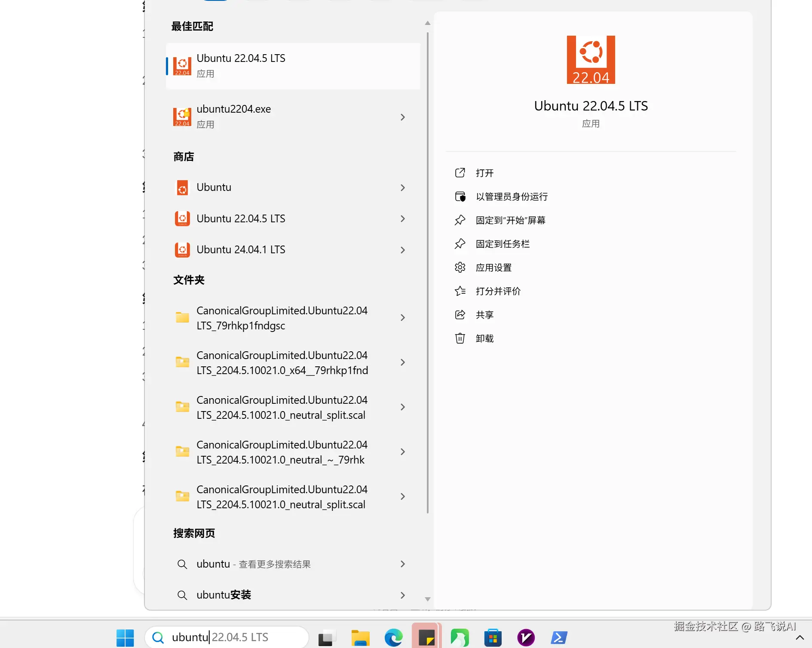Expand the 商店 Ubuntu 22.04.5 LTS chevron
812x648 pixels.
pyautogui.click(x=403, y=218)
